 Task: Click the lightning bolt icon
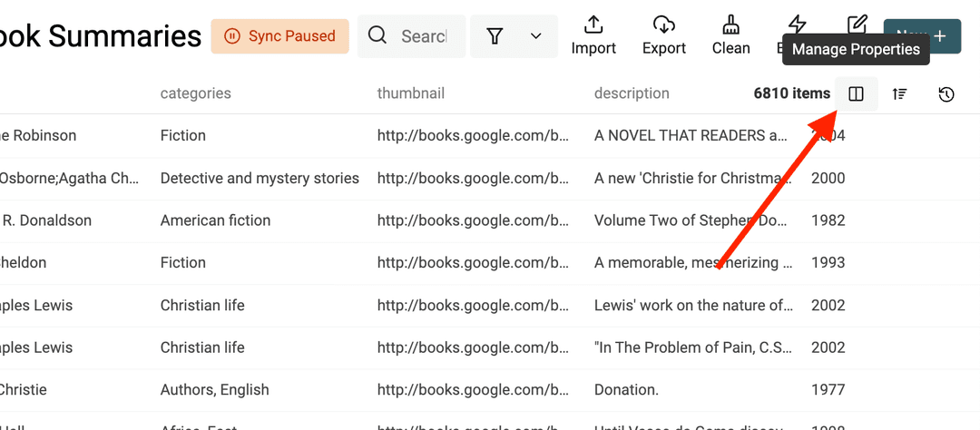[797, 24]
